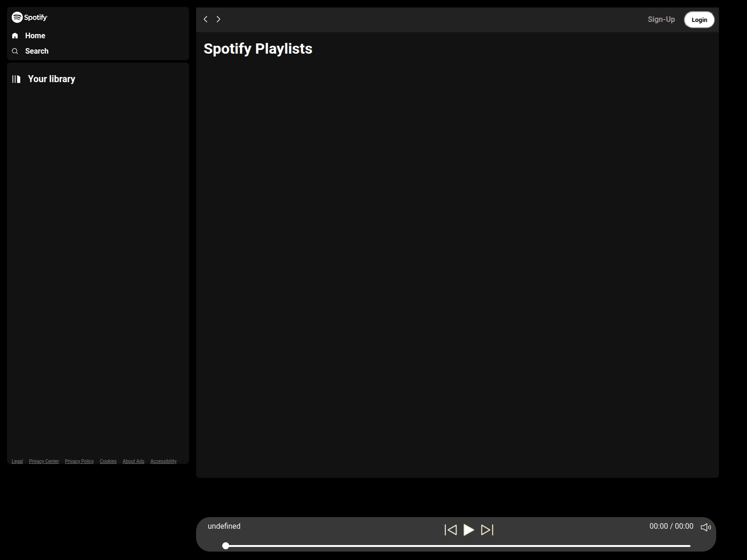Click the Your library books icon
Screen dimensions: 747x560
tap(16, 79)
